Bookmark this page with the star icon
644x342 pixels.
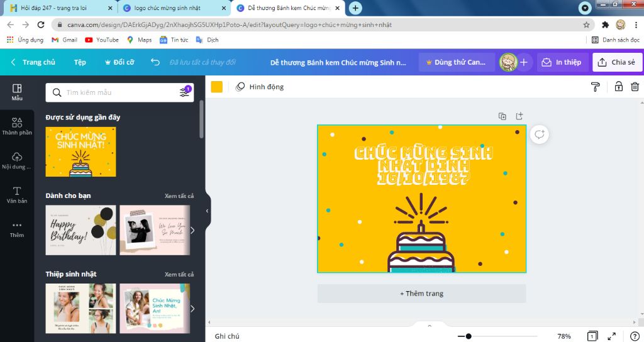coord(586,25)
